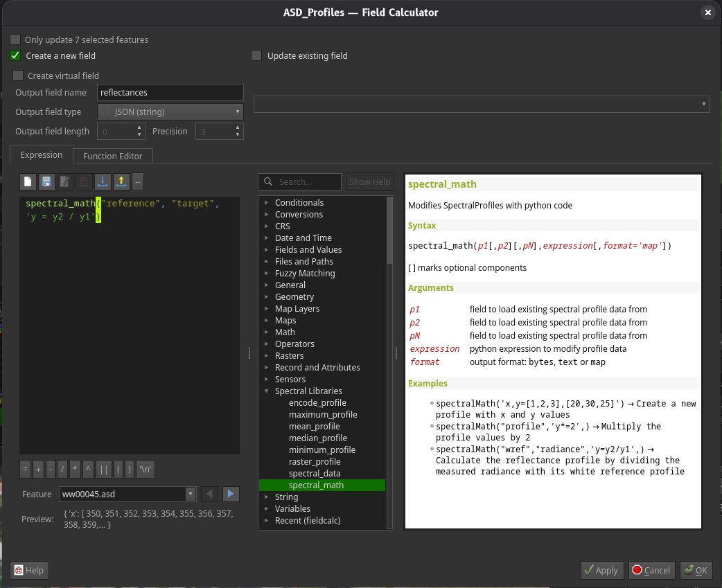Insert the power caret operator
This screenshot has width=722, height=588.
(88, 470)
